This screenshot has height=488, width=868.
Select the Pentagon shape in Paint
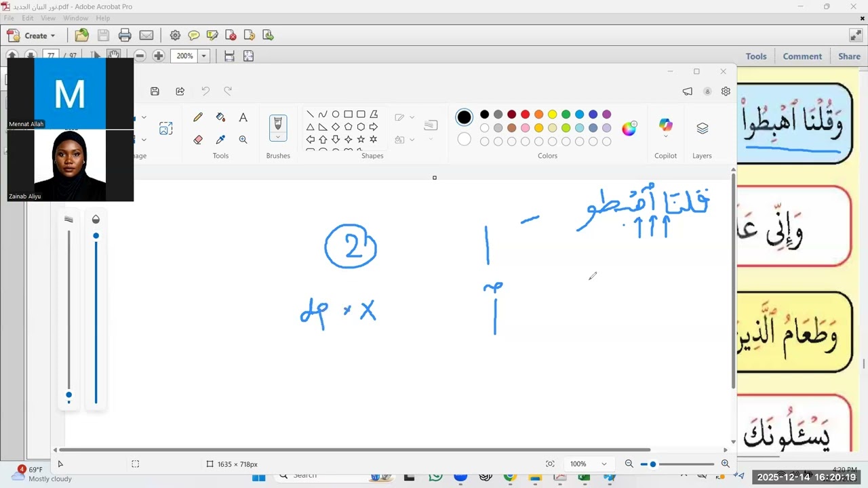348,127
